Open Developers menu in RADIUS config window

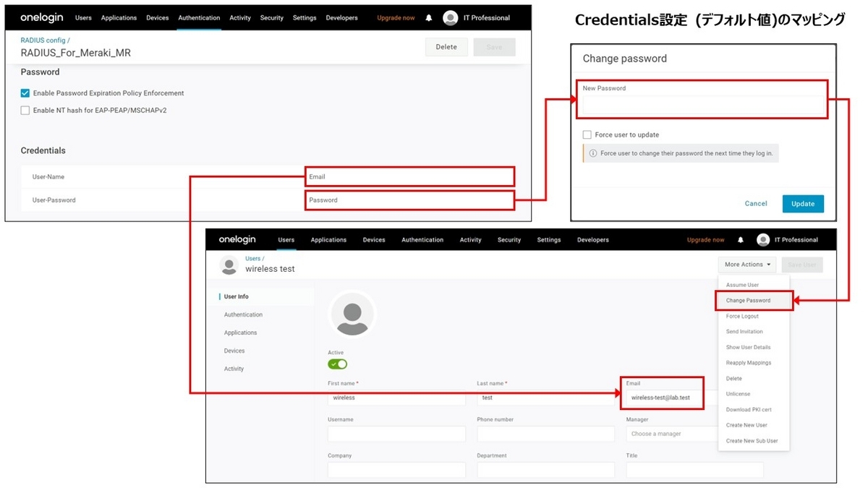342,18
